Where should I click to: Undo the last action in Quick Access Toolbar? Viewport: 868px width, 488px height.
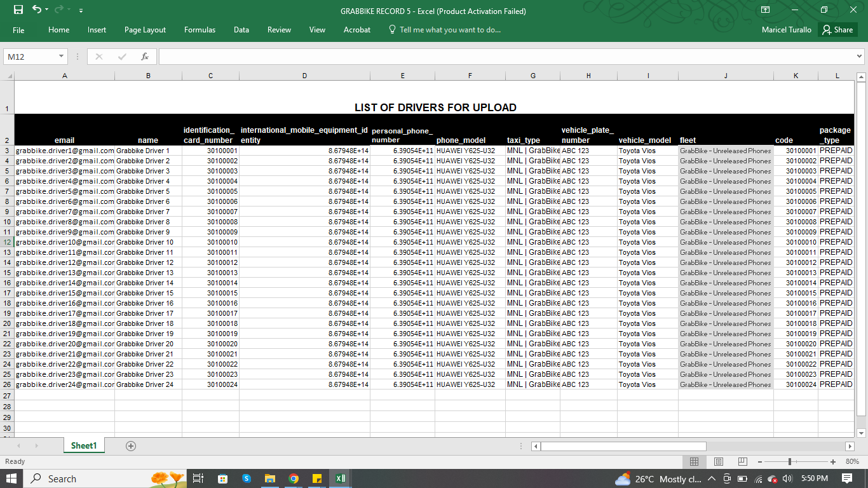tap(36, 10)
